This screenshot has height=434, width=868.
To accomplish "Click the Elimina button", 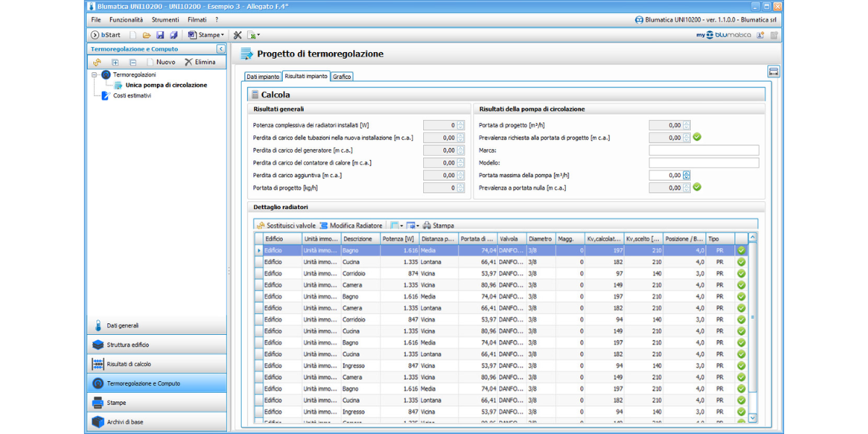I will click(200, 62).
